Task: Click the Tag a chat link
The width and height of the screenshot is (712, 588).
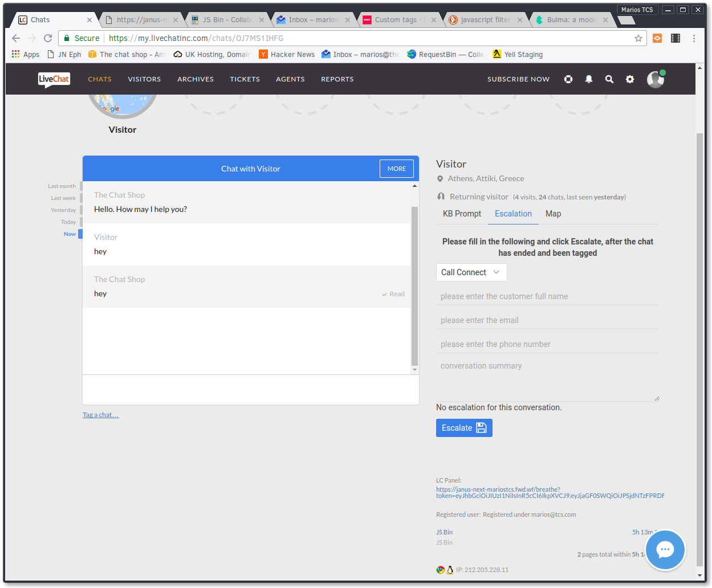Action: pos(100,415)
